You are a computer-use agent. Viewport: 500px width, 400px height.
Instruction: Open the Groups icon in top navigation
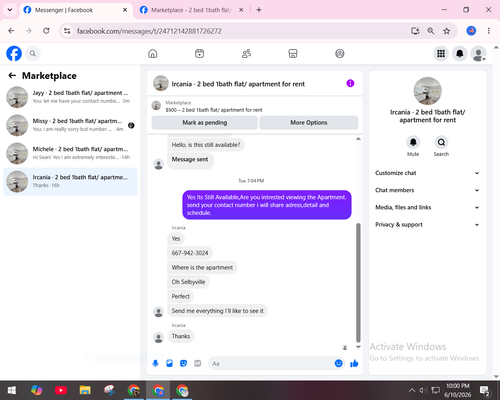[340, 53]
